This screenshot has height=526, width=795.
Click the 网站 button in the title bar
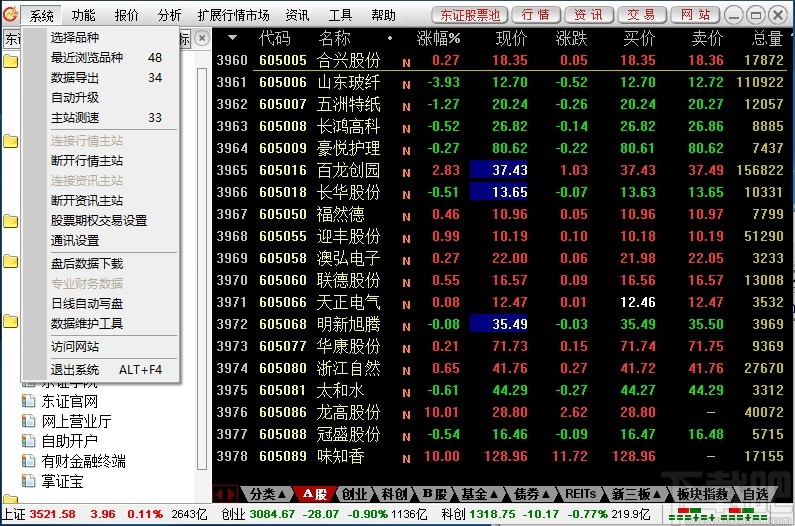pos(695,15)
